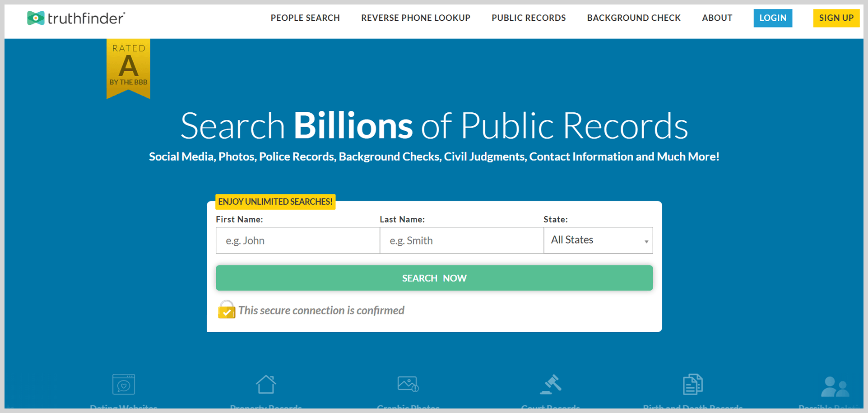The image size is (868, 413).
Task: Click the Dating Websites icon
Action: pos(123,384)
